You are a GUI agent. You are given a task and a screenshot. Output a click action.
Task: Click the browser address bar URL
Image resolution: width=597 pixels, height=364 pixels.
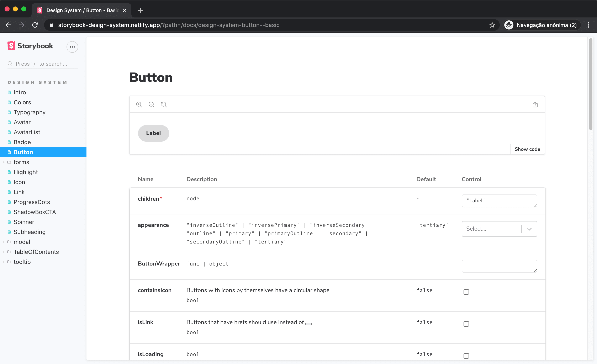pos(169,25)
